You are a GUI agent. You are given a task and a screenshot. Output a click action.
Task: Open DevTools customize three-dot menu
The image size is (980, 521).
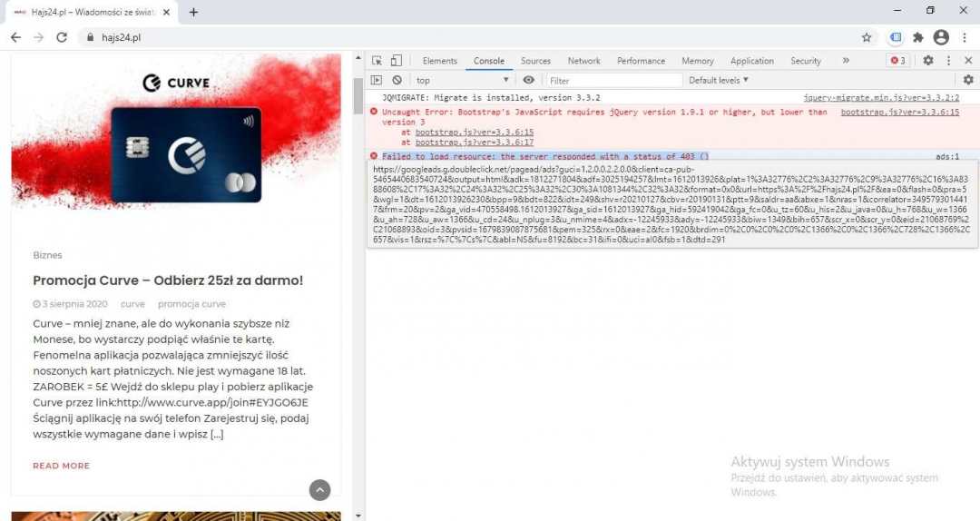click(x=948, y=61)
